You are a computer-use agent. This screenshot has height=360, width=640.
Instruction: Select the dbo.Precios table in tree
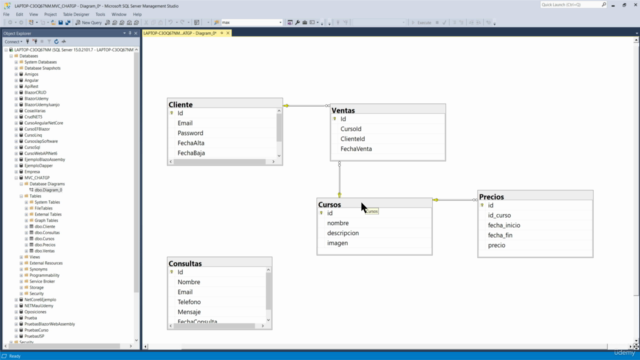[45, 245]
